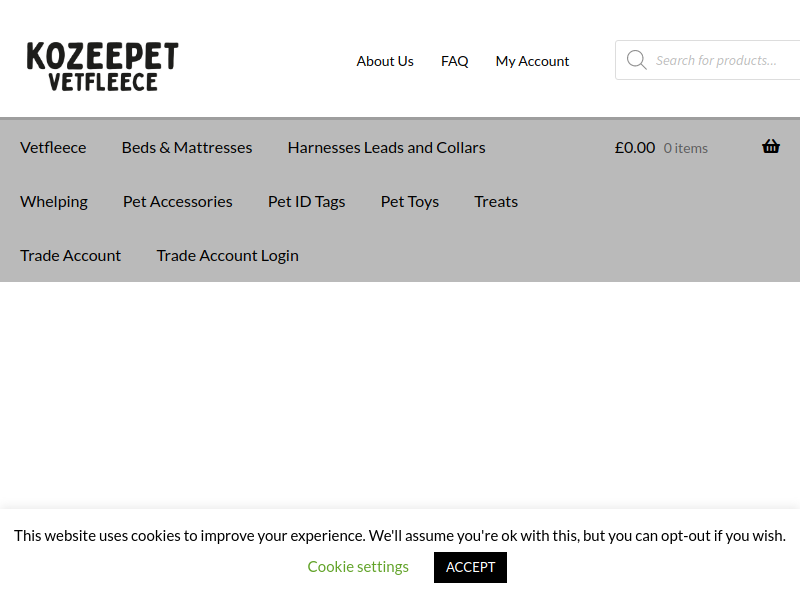Image resolution: width=800 pixels, height=600 pixels.
Task: Navigate to the Whelping section
Action: (54, 201)
